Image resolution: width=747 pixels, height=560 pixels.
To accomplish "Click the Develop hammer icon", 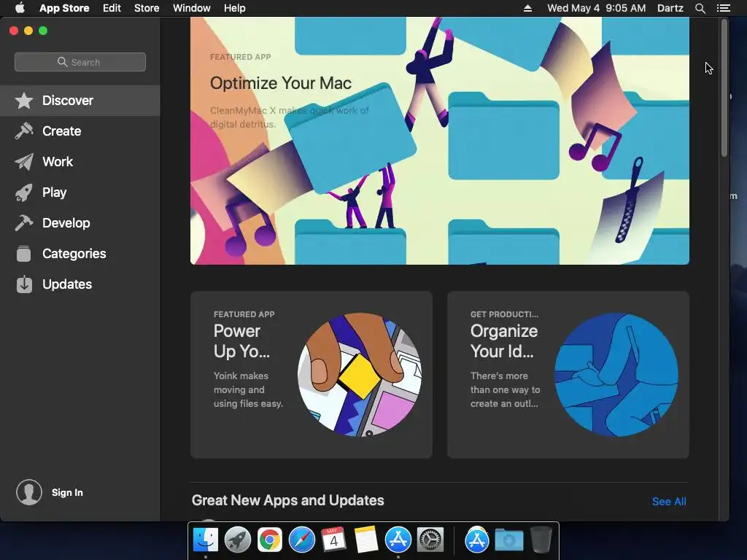I will pyautogui.click(x=24, y=223).
